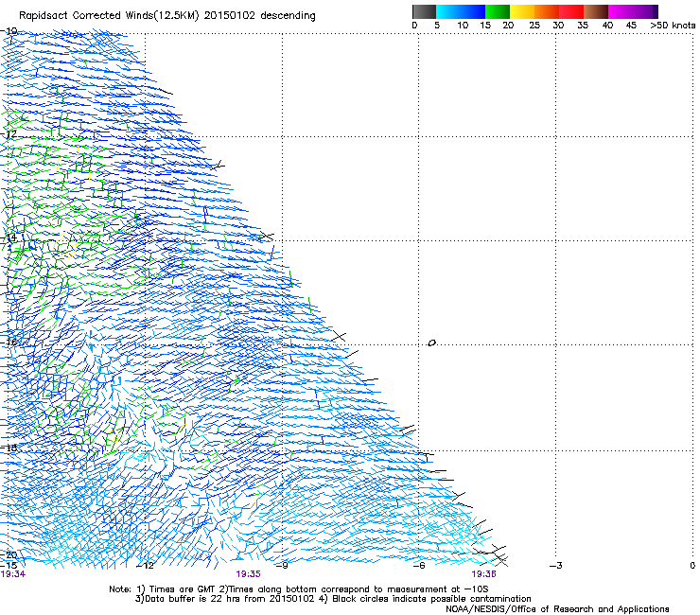Pick the red 30–35 knots color segment
Viewport: 700px width, 615px height.
571,11
